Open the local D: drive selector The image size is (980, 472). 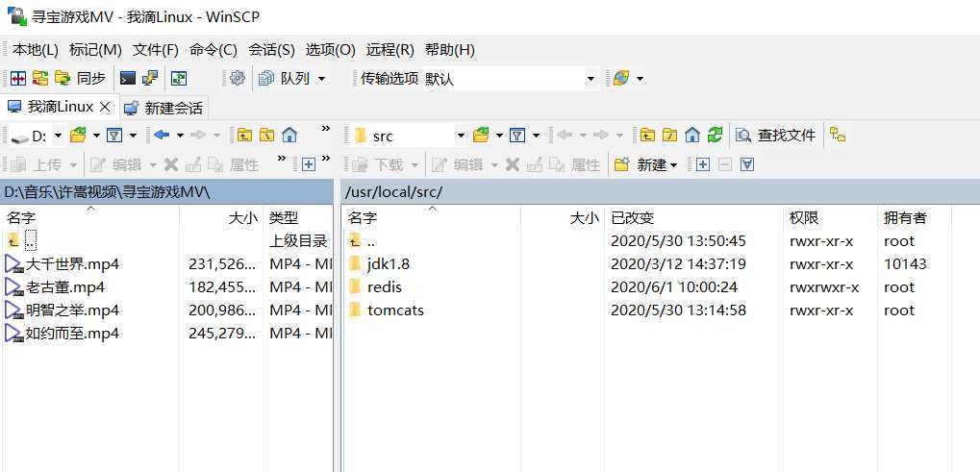click(38, 136)
